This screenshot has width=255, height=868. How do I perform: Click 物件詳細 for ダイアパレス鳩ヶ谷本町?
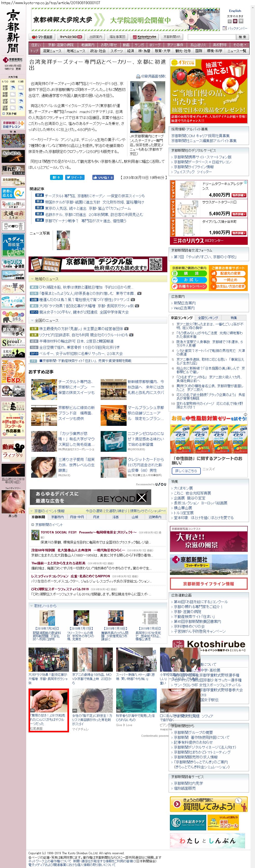tap(239, 233)
